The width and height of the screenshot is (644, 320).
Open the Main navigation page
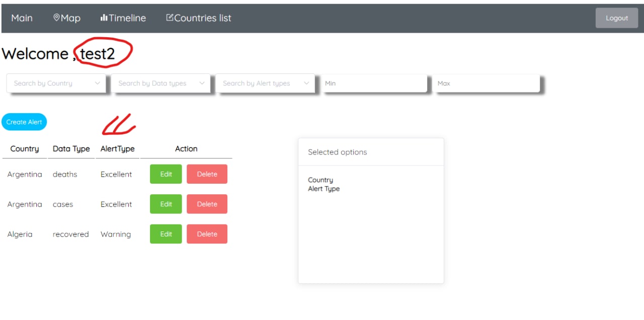point(22,18)
